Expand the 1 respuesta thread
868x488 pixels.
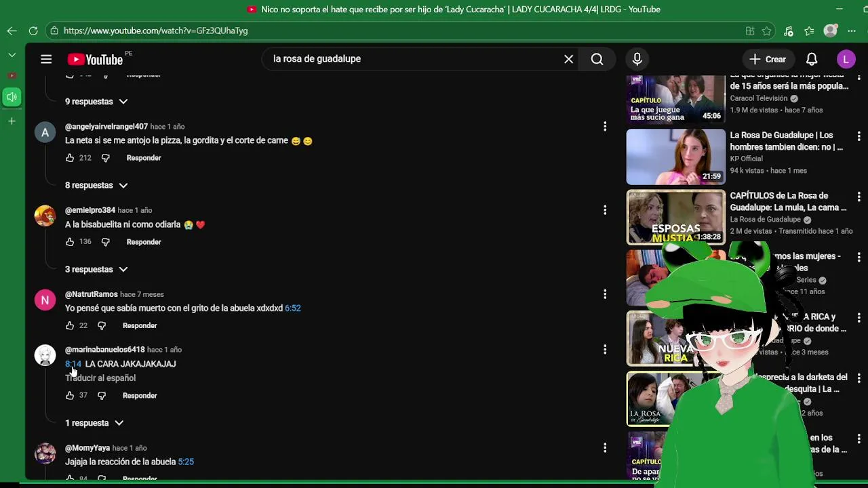(x=94, y=423)
